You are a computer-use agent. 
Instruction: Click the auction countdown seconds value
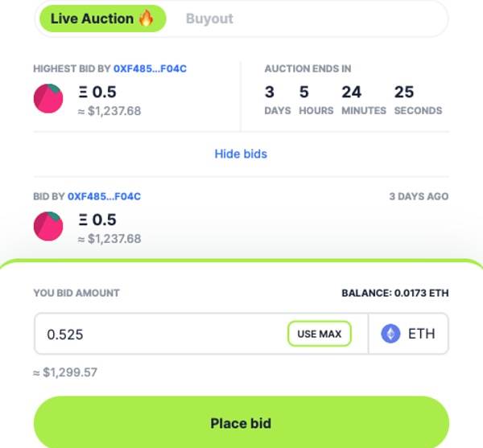point(404,92)
